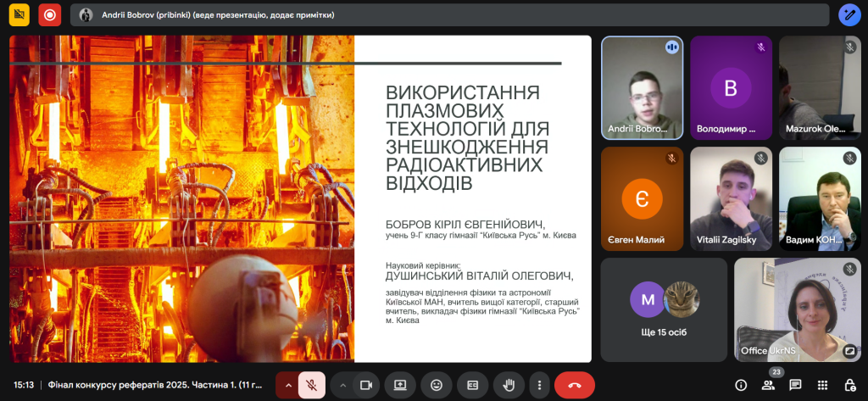Open the blue Gemini pencil button
Viewport: 868px width, 401px height.
pyautogui.click(x=849, y=14)
